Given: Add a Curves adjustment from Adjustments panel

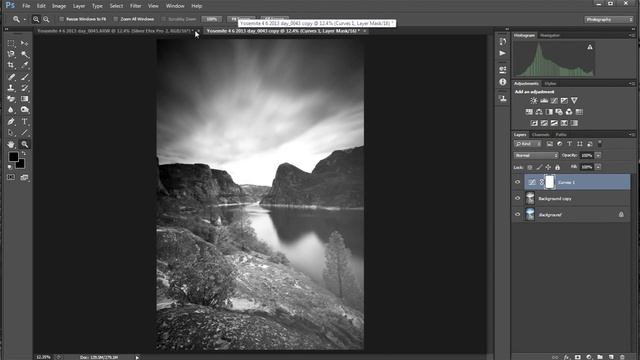Looking at the screenshot, I should click(554, 100).
